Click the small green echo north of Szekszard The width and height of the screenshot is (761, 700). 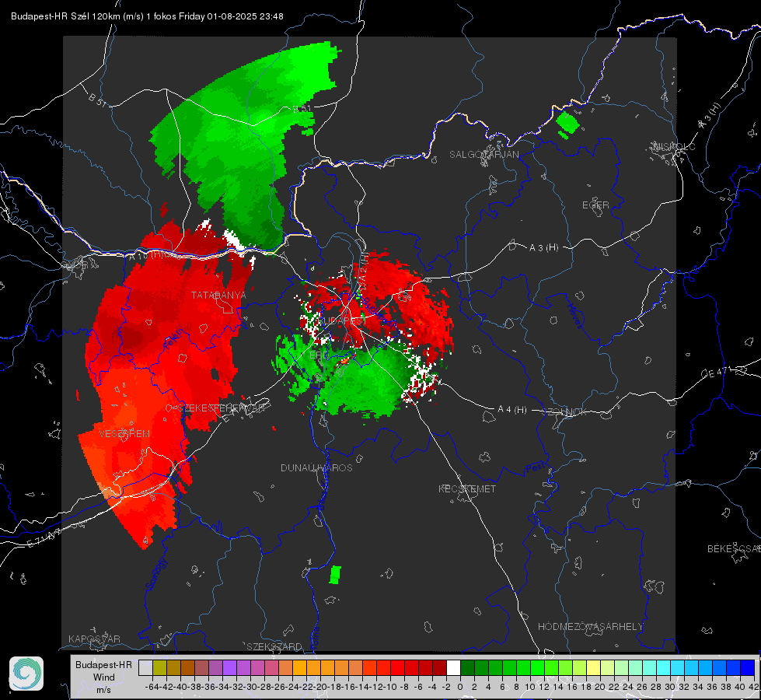(335, 574)
